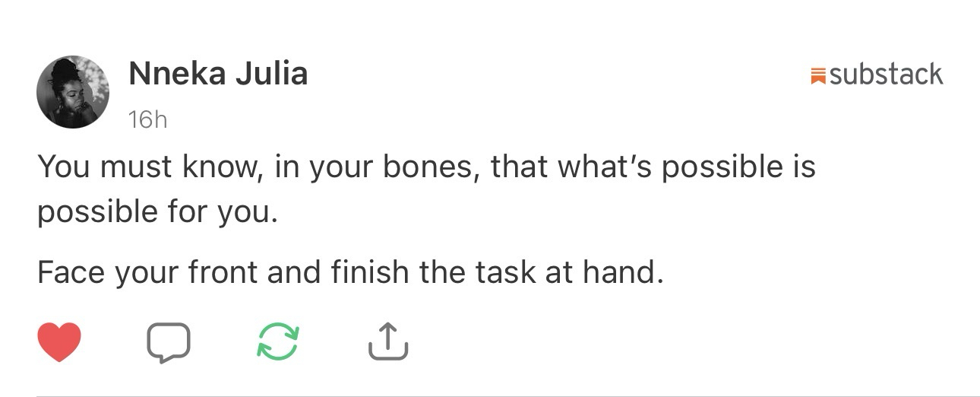980x397 pixels.
Task: Click the orange Substack bookmark logo
Action: click(x=818, y=75)
